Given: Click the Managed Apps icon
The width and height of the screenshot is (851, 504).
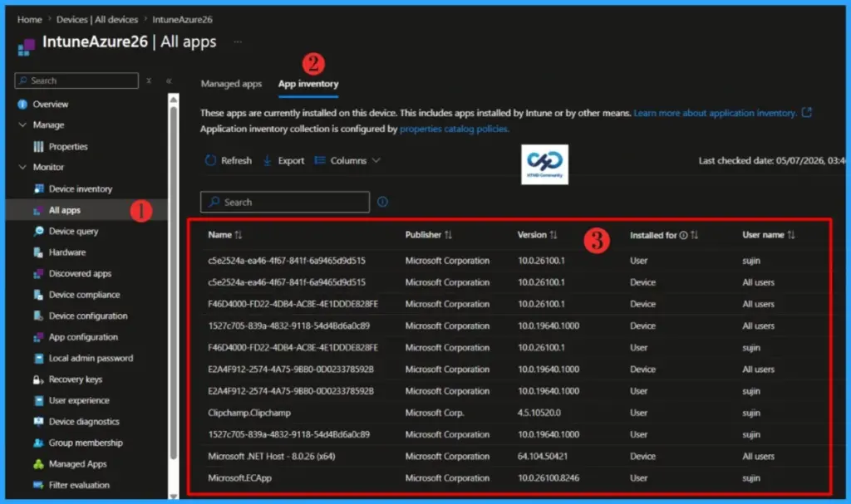Looking at the screenshot, I should [x=38, y=464].
